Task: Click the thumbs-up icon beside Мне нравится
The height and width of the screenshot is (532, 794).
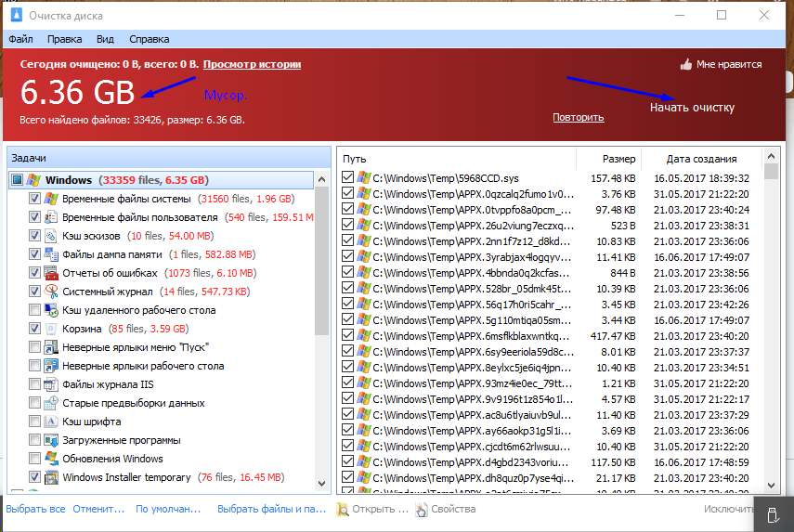Action: pyautogui.click(x=686, y=65)
